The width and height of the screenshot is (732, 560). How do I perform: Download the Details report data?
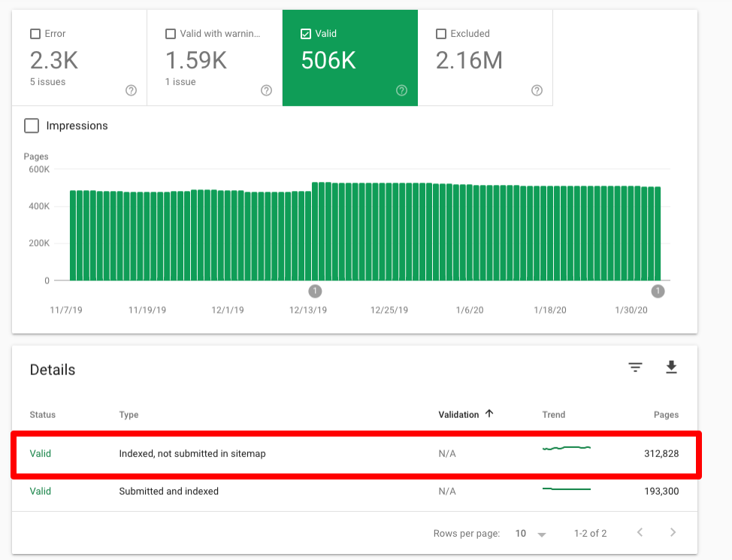(671, 368)
